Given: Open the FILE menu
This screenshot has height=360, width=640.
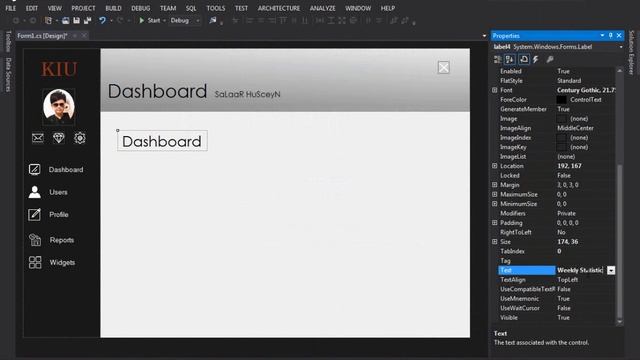Looking at the screenshot, I should [x=11, y=8].
